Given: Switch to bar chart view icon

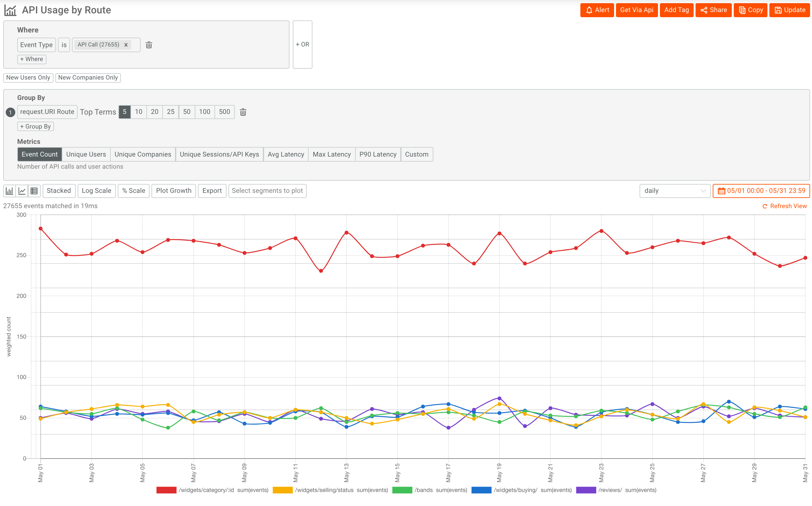Looking at the screenshot, I should pos(9,191).
